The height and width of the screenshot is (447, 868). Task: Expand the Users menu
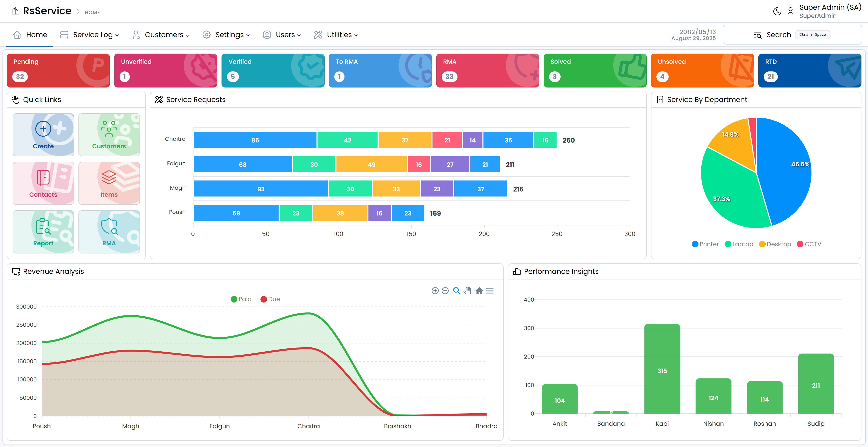pyautogui.click(x=282, y=35)
